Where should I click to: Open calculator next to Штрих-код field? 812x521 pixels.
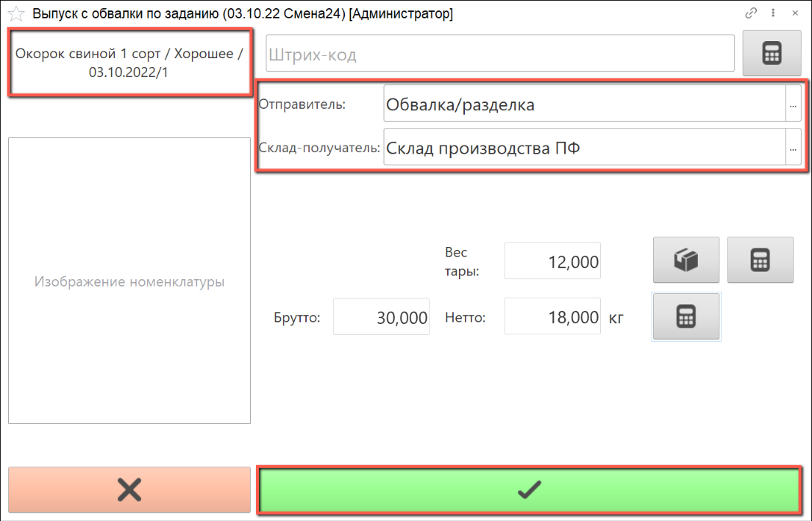(x=772, y=54)
